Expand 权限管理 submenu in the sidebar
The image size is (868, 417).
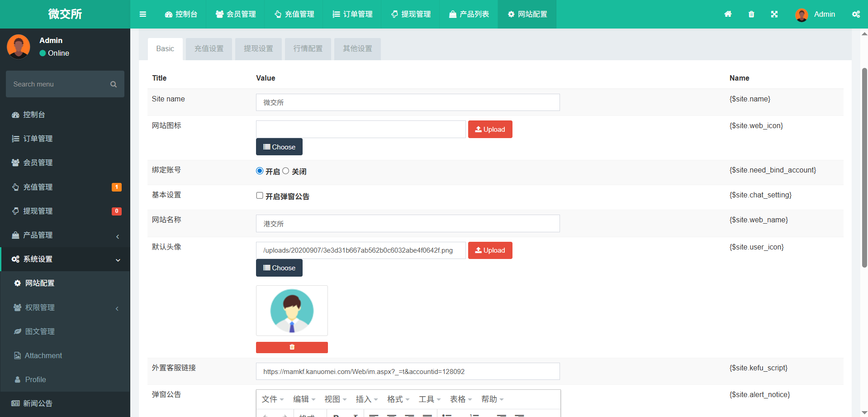coord(65,307)
